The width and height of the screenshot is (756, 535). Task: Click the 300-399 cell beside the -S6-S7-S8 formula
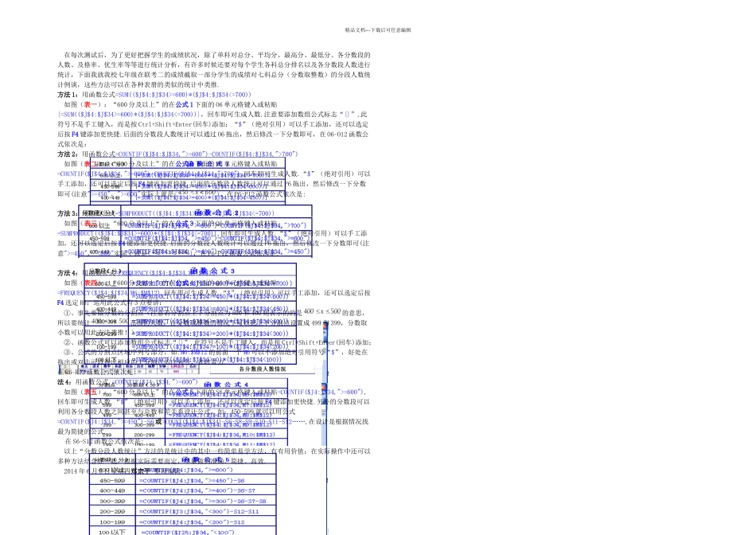point(112,502)
